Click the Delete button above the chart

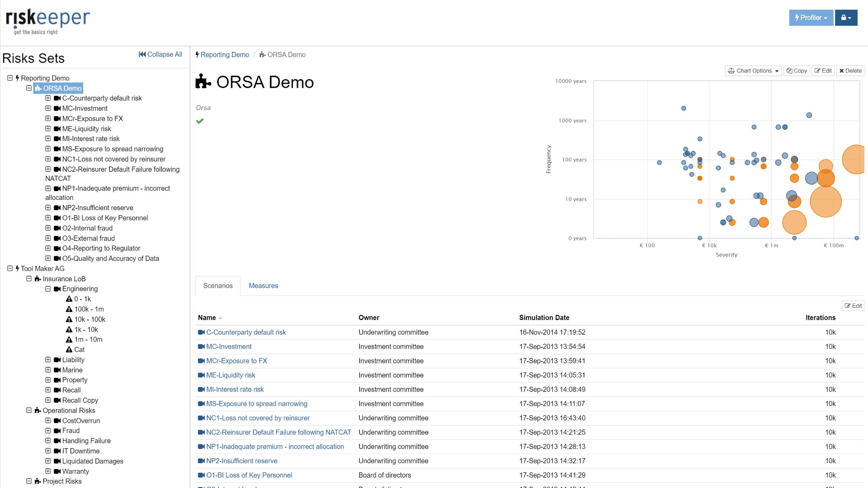(x=850, y=71)
